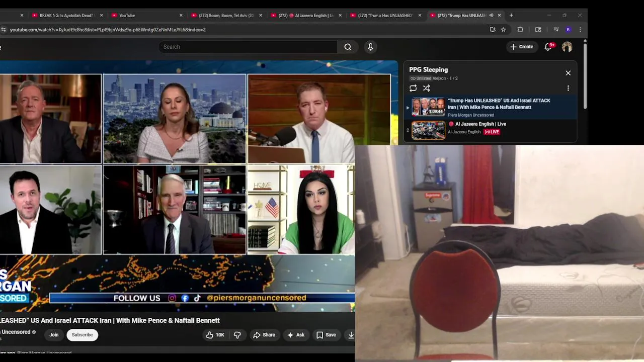The height and width of the screenshot is (362, 644).
Task: Open Chrome profile R avatar
Action: coord(568,30)
